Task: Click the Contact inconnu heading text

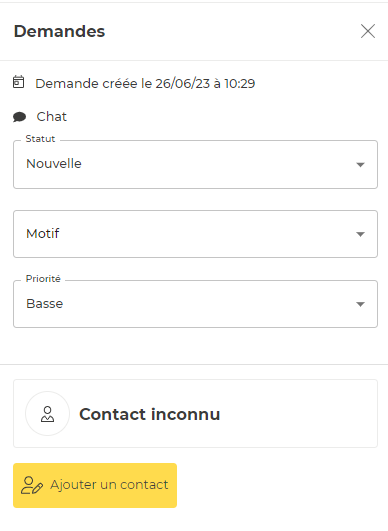Action: coord(150,414)
